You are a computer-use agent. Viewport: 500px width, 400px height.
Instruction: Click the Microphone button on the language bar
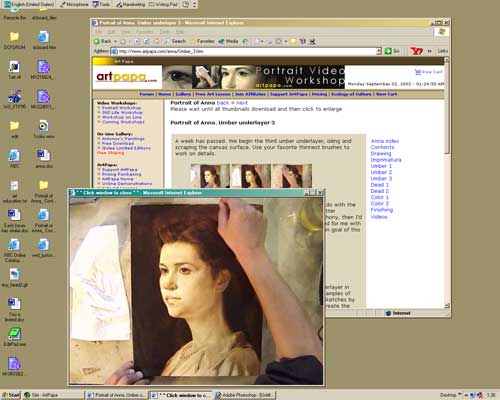click(x=74, y=4)
